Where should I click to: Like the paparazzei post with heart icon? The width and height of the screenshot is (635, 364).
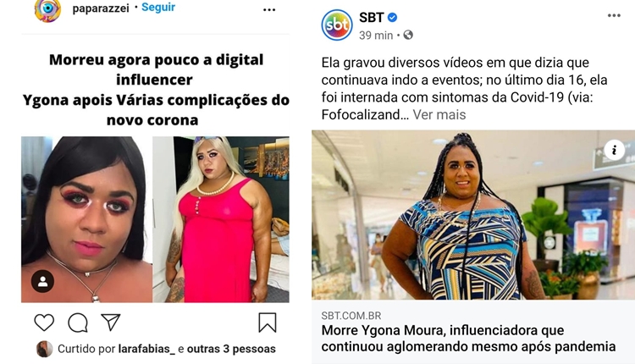point(44,323)
